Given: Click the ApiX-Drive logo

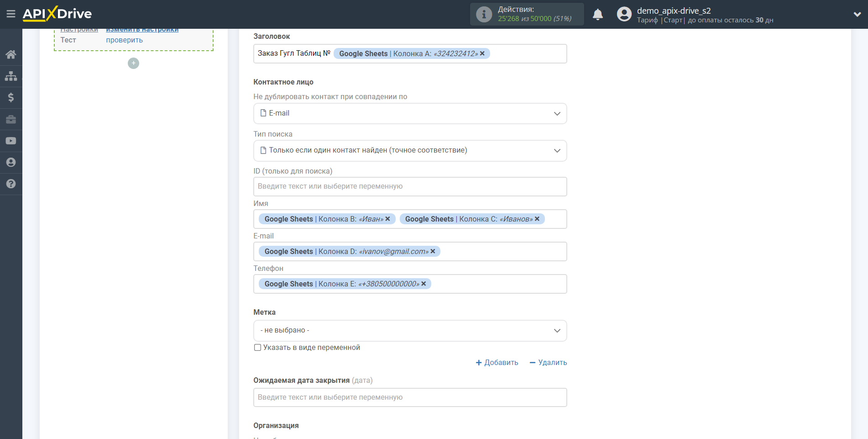Looking at the screenshot, I should (57, 14).
